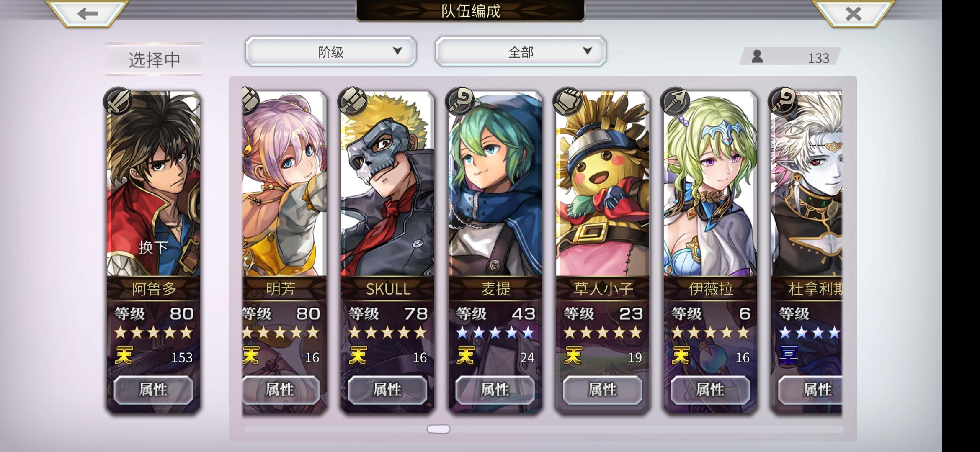This screenshot has height=452, width=980.
Task: Select 伊薇拉's character portrait
Action: [710, 184]
